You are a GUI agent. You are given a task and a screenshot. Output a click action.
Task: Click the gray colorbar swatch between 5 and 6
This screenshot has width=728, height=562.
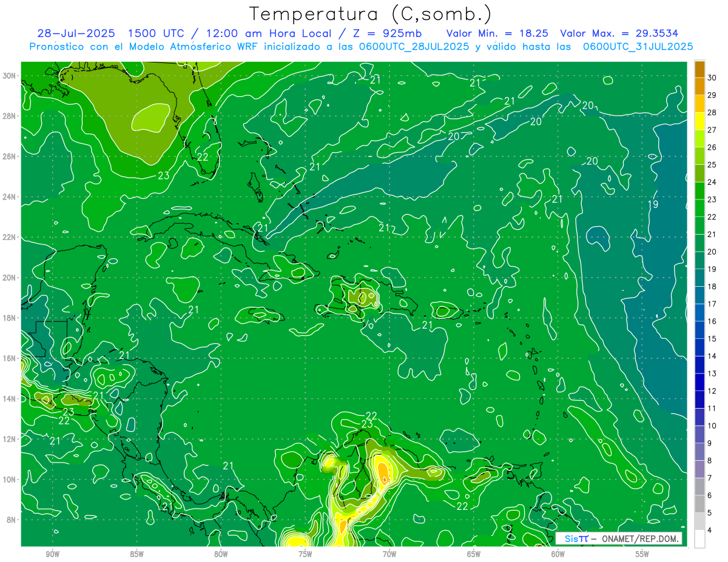(x=699, y=504)
